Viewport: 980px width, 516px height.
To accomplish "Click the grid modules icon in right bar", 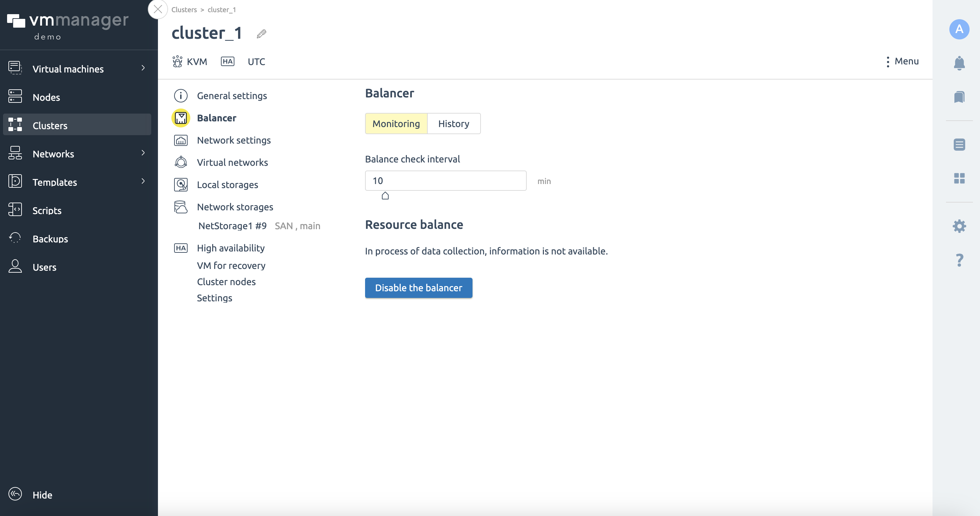I will click(x=959, y=178).
